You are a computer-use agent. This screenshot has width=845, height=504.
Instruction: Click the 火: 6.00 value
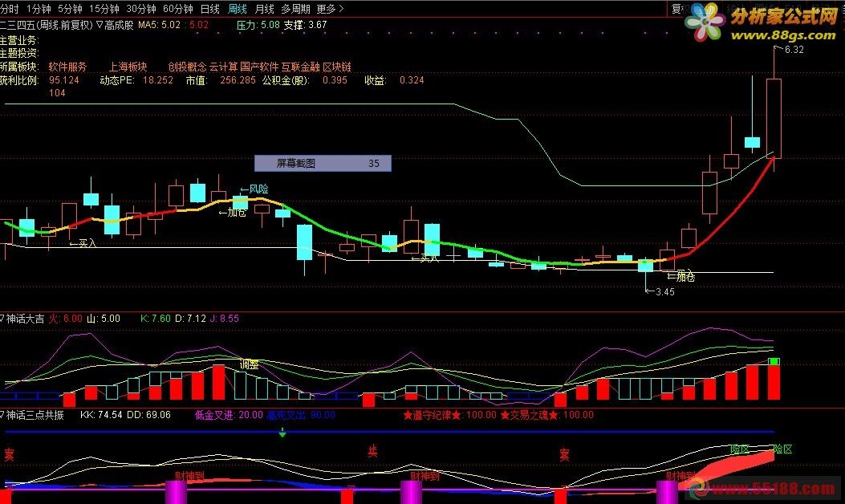click(x=65, y=319)
